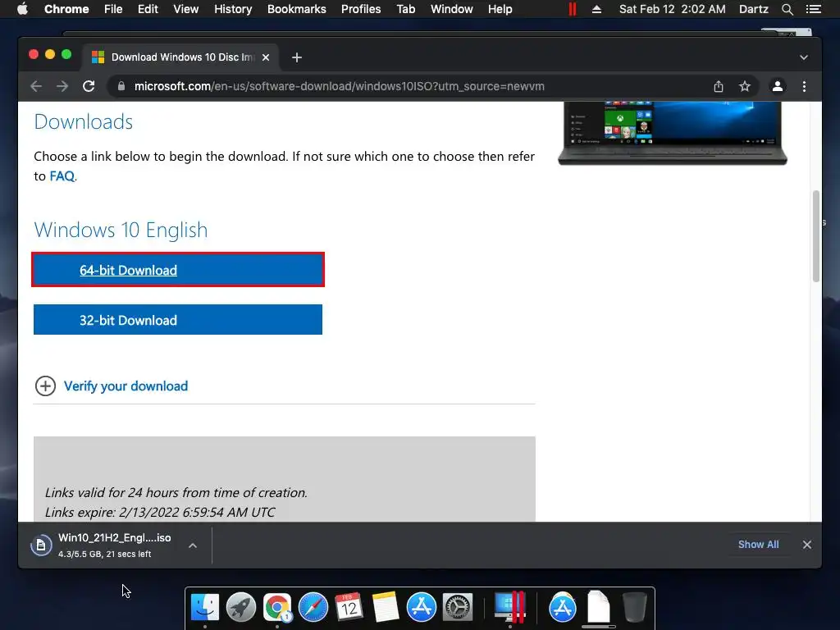Screen dimensions: 840x630
Task: Open Finder from the Dock
Action: [204, 608]
